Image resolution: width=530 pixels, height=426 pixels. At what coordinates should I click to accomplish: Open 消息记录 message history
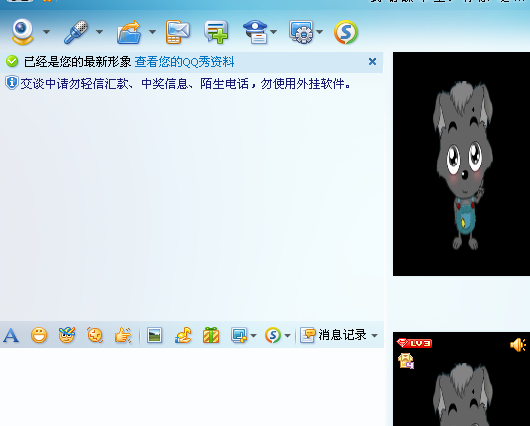coord(333,335)
